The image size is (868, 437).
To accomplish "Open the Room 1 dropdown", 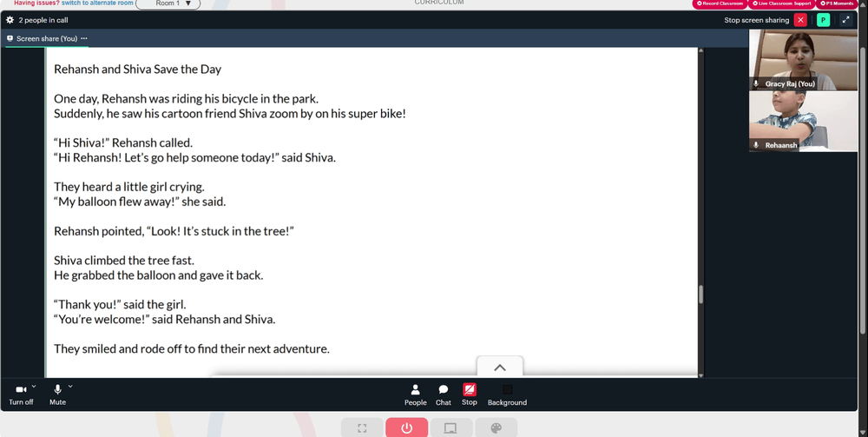I will (x=168, y=3).
